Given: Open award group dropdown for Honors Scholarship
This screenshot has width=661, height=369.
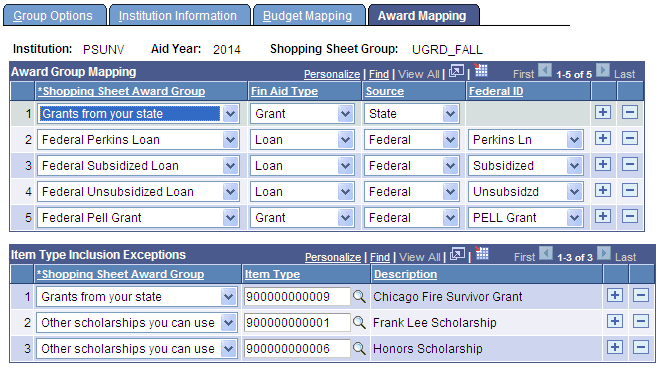Looking at the screenshot, I should (x=228, y=349).
